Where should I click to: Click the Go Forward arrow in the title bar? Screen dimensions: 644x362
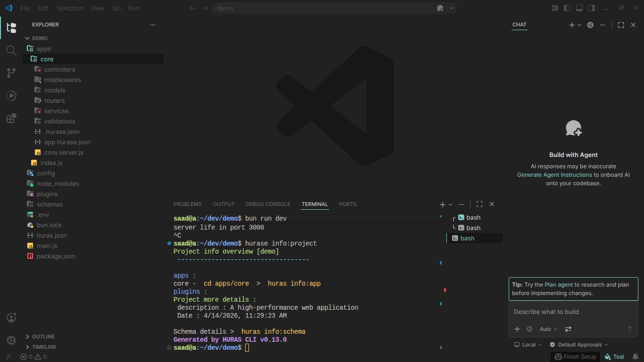[x=205, y=8]
